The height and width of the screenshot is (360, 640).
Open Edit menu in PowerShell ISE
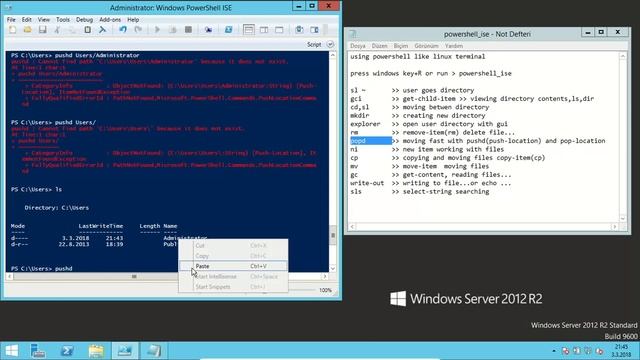pyautogui.click(x=27, y=20)
